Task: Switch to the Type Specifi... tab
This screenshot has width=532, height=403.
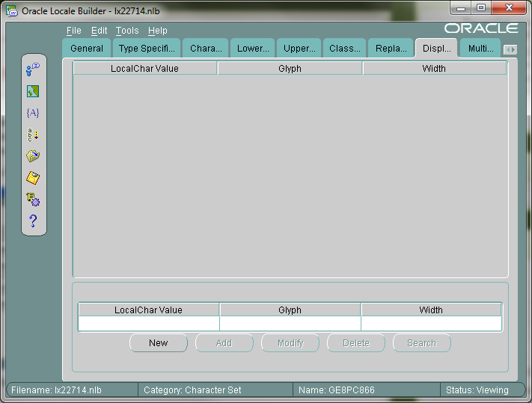Action: point(147,49)
